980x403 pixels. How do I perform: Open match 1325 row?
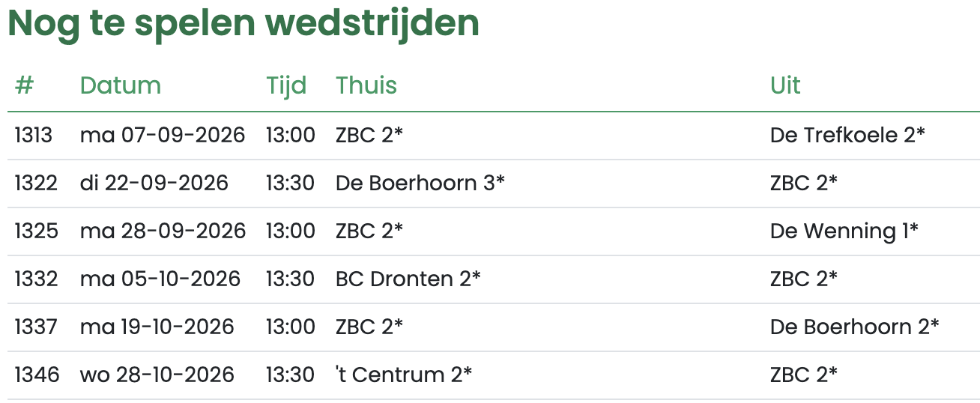click(494, 231)
